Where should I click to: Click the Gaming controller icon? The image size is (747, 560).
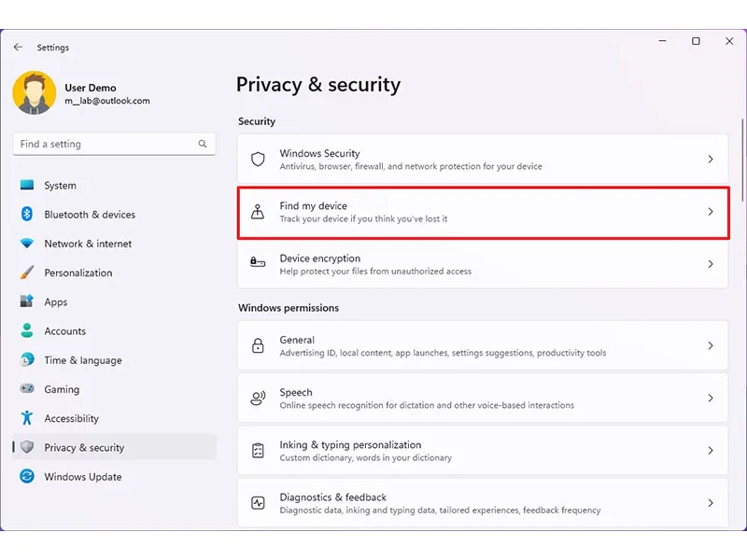tap(27, 388)
